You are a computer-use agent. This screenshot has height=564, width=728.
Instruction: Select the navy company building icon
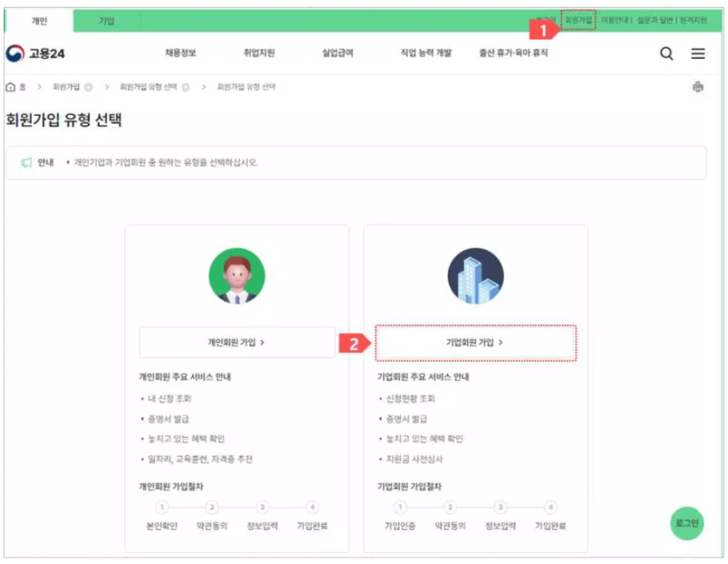coord(474,277)
